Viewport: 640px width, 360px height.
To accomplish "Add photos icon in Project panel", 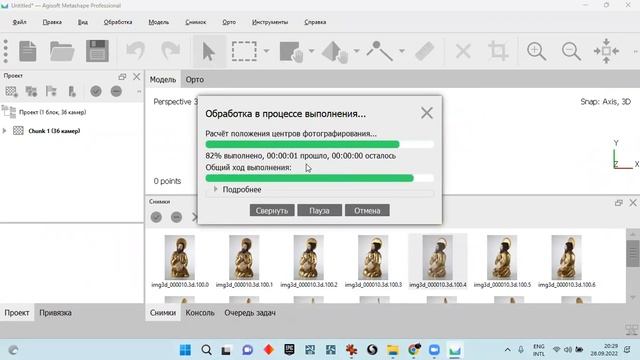I will click(31, 91).
